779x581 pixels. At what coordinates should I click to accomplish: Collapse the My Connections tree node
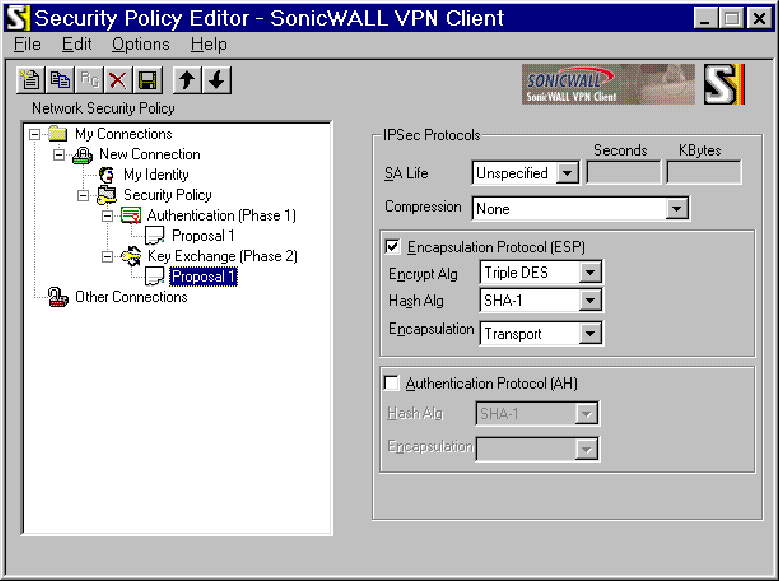(x=34, y=135)
